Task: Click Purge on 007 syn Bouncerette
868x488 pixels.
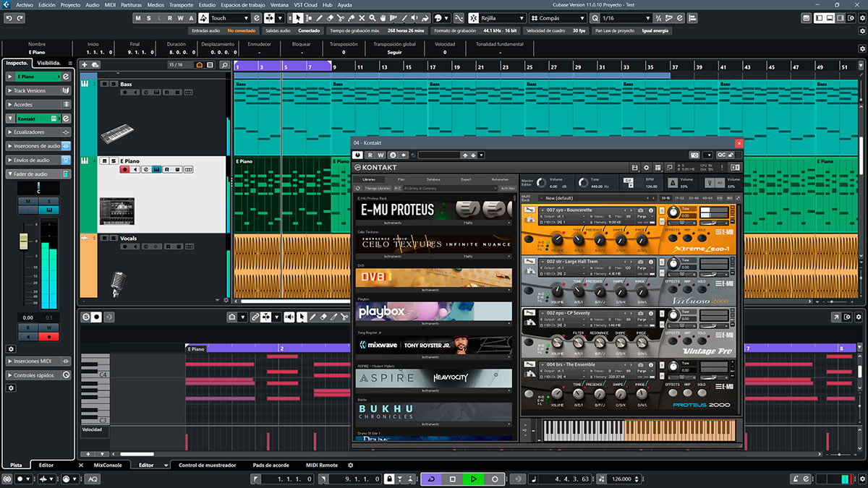Action: [642, 216]
